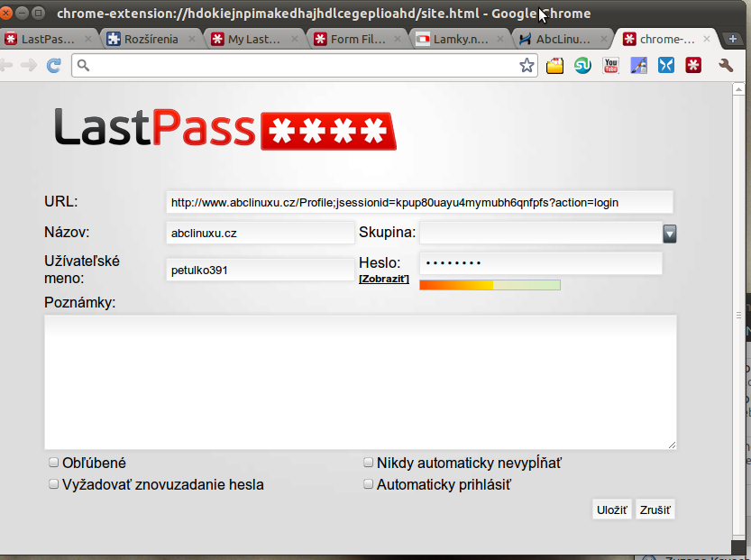Go back with the browser back arrow

coord(5,65)
